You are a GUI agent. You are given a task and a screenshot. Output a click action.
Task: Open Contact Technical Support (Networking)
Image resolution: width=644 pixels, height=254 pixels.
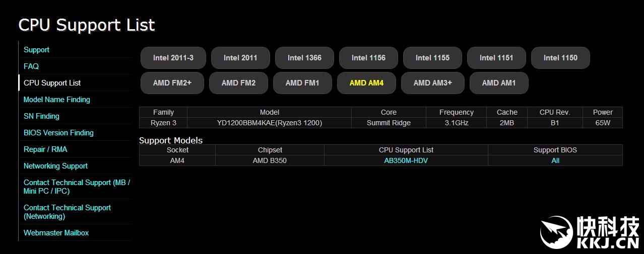67,212
